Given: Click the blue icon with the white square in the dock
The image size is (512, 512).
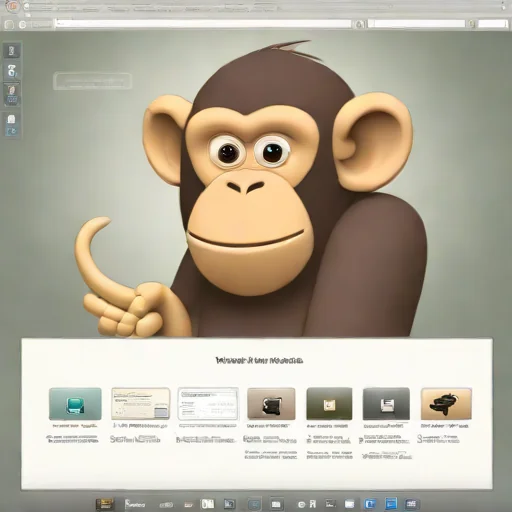Looking at the screenshot, I should pos(370,504).
